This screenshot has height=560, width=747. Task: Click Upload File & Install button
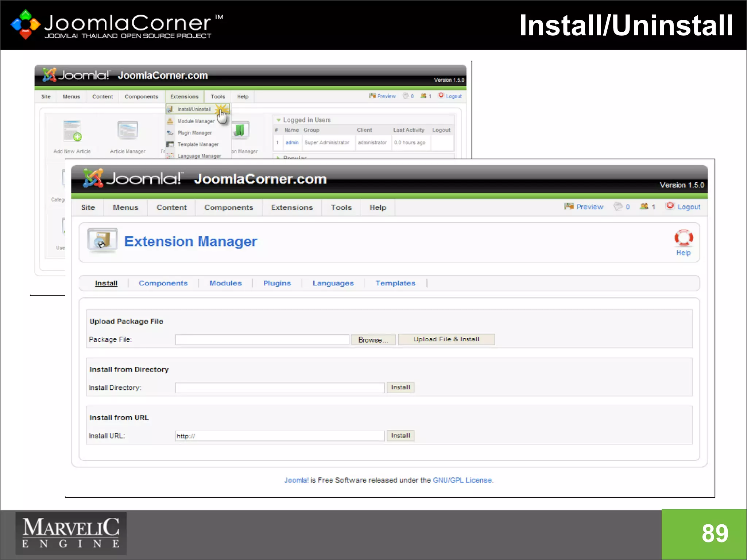(446, 339)
